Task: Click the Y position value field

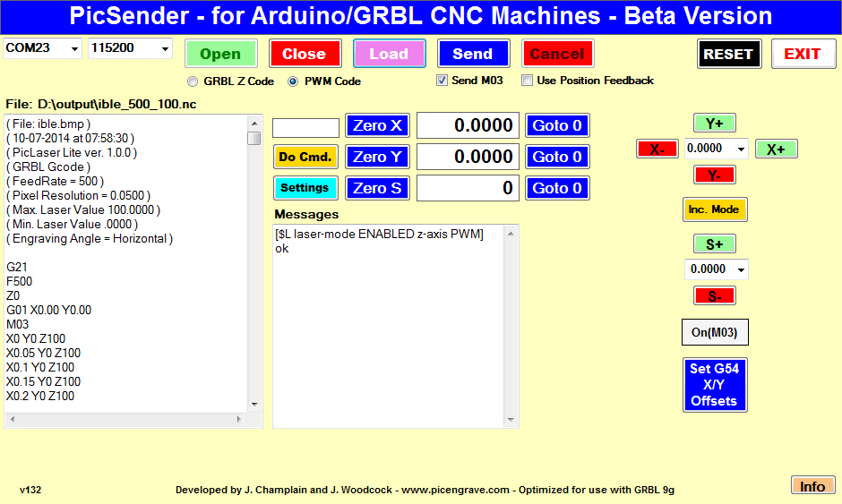Action: (x=468, y=157)
